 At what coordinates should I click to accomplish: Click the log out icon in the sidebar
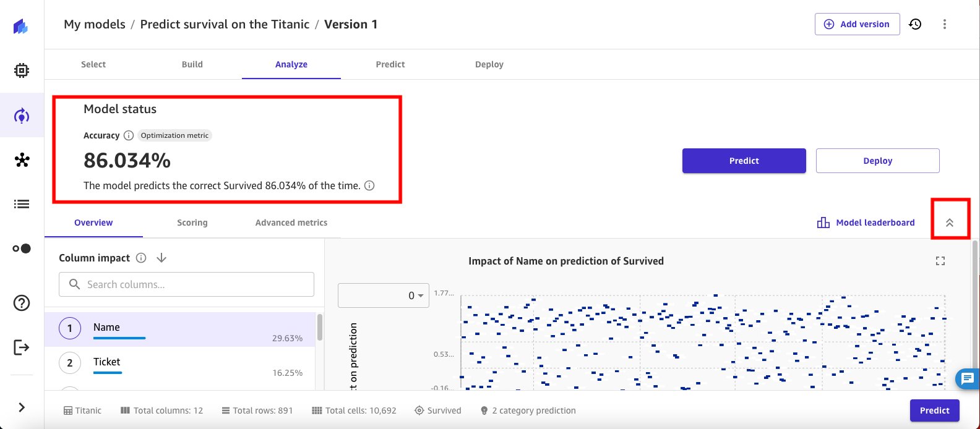pos(22,347)
